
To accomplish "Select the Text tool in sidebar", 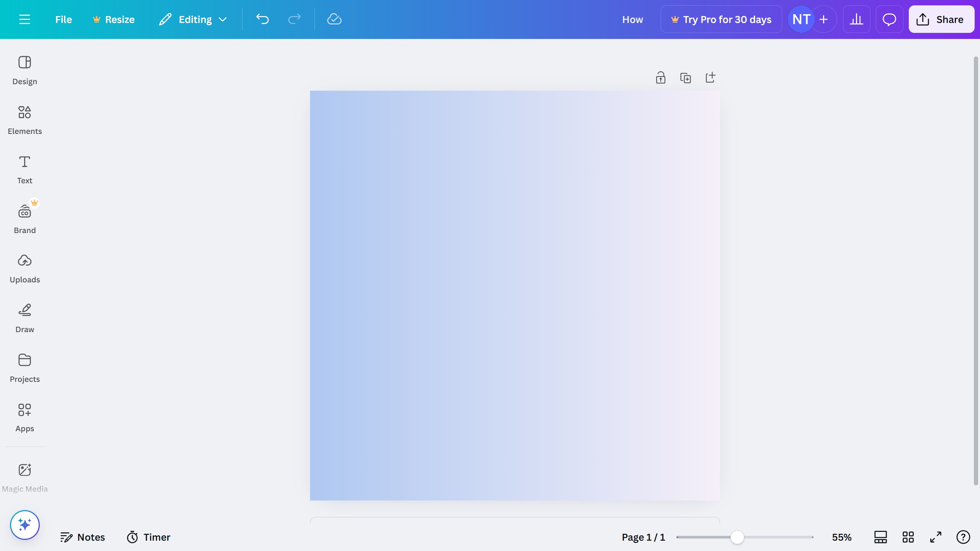I will (24, 169).
